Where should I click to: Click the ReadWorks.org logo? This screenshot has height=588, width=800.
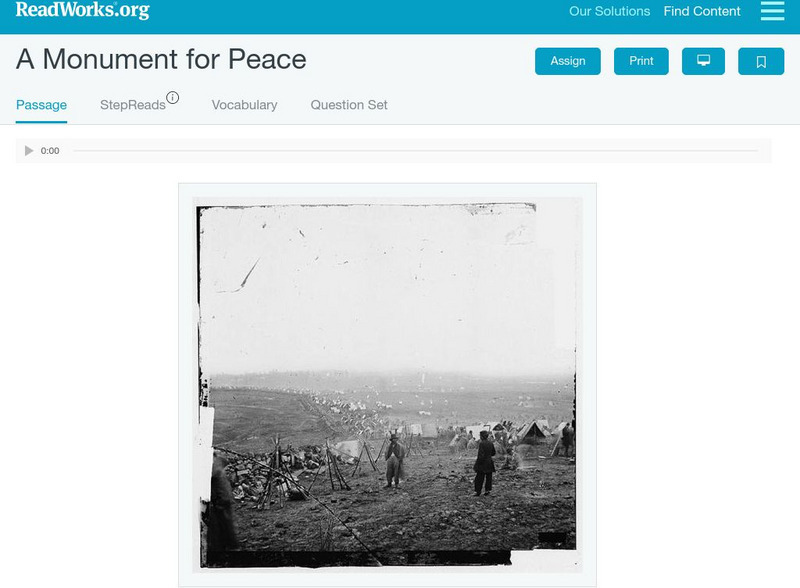click(83, 10)
